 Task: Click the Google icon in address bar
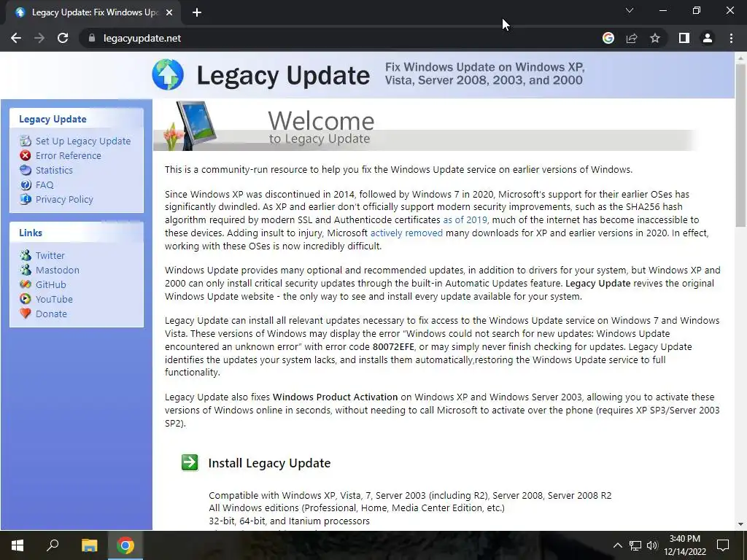(608, 38)
